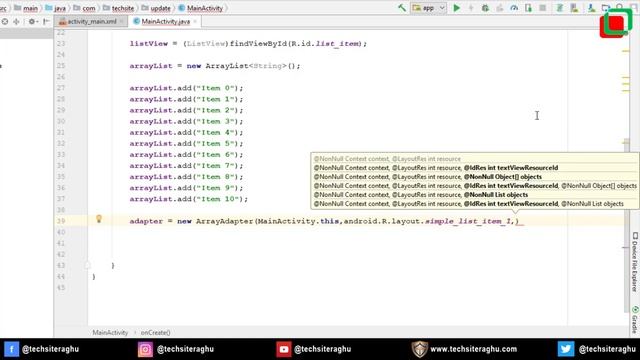The image size is (640, 360).
Task: Click 'simple_list_item_1' in adapter line
Action: (x=468, y=221)
